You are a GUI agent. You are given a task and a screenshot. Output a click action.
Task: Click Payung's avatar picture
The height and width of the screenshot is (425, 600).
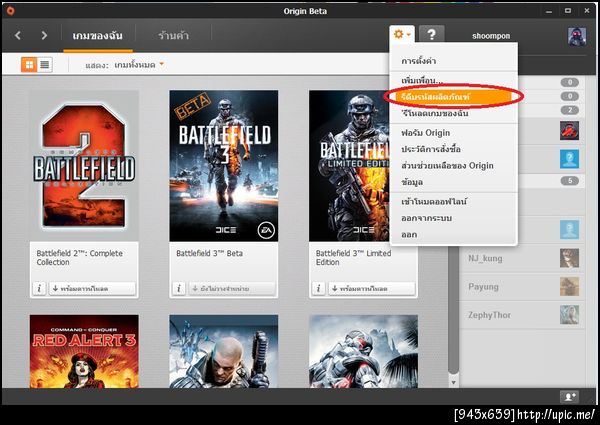point(569,287)
